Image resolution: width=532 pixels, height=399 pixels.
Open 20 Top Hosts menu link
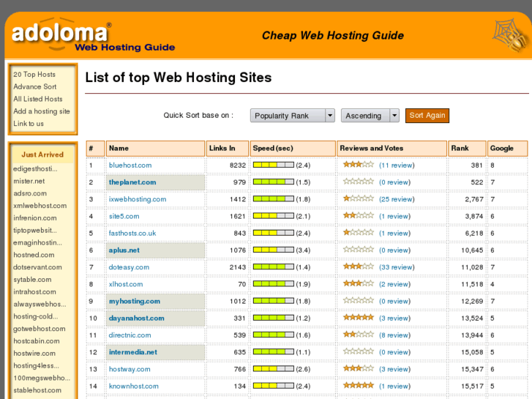pyautogui.click(x=34, y=75)
